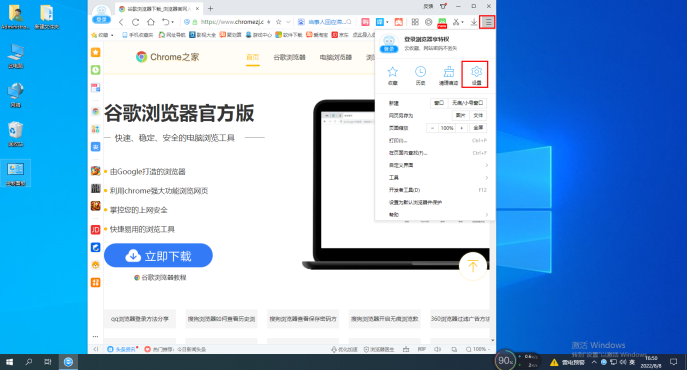Click the 立即下载 download button
Image resolution: width=687 pixels, height=370 pixels.
(158, 256)
